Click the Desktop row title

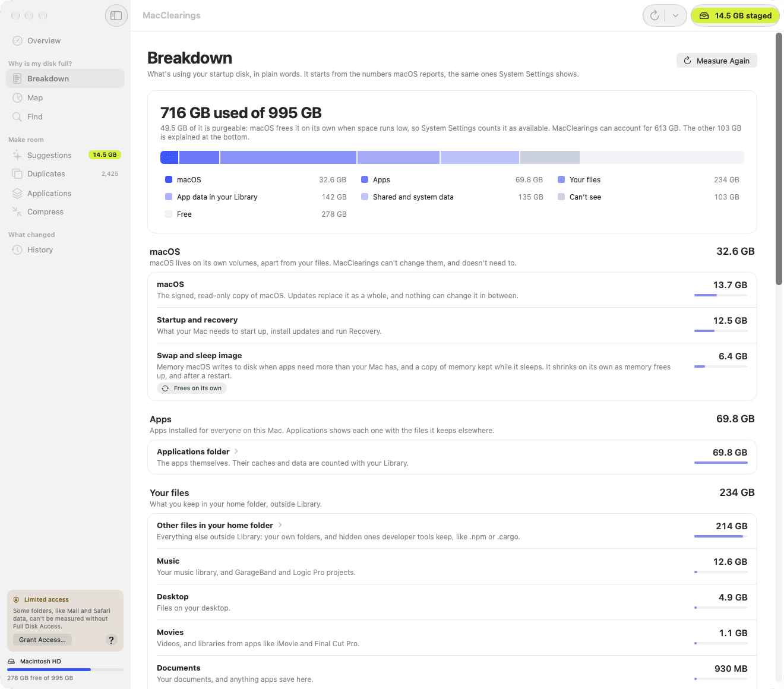pyautogui.click(x=173, y=597)
